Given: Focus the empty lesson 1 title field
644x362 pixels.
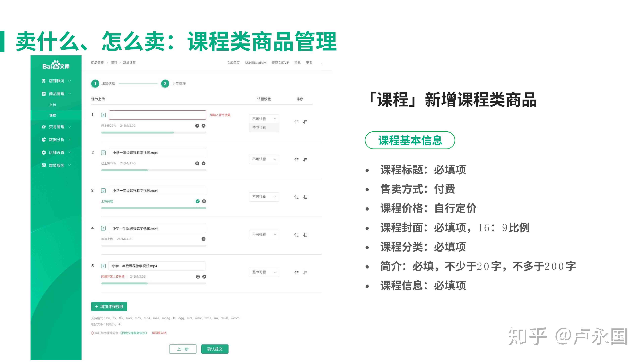Looking at the screenshot, I should (x=157, y=115).
